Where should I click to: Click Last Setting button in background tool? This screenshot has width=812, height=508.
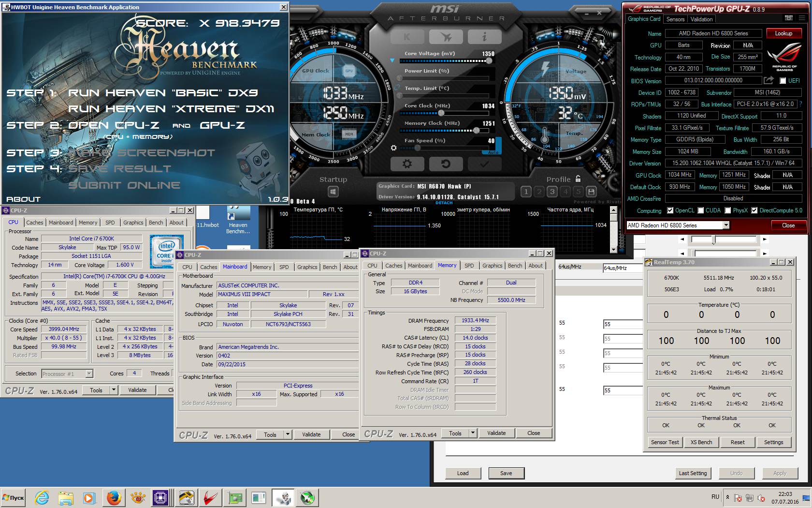point(693,473)
